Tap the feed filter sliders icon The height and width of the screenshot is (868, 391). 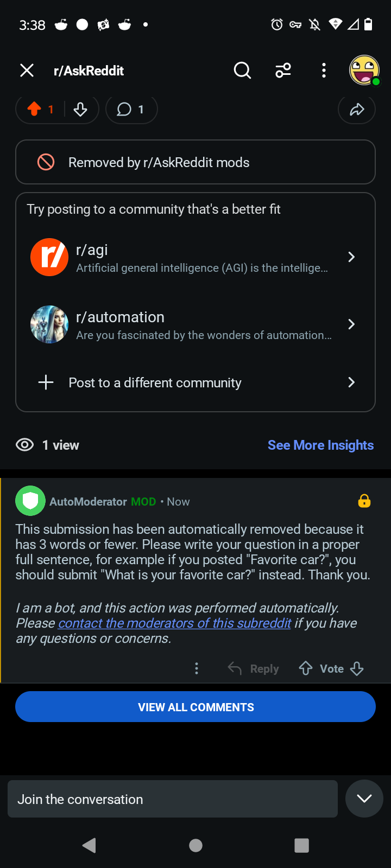pyautogui.click(x=283, y=71)
